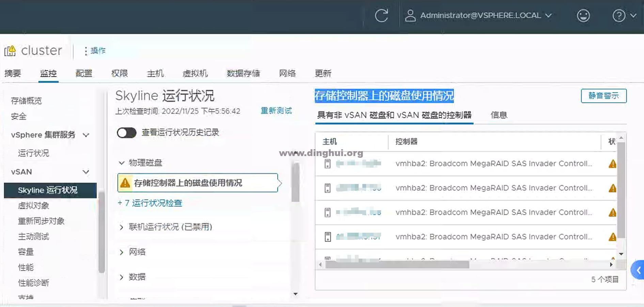Switch to the 权限 tab
The height and width of the screenshot is (307, 644).
120,73
